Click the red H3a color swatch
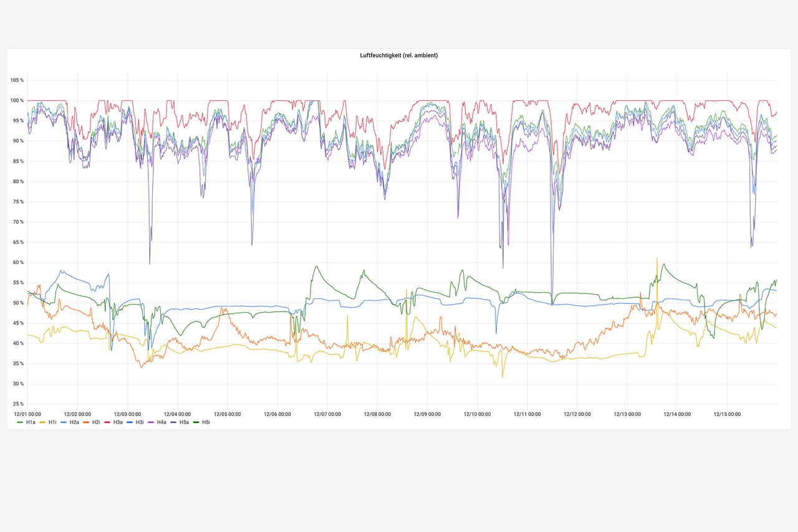798x532 pixels. [107, 422]
